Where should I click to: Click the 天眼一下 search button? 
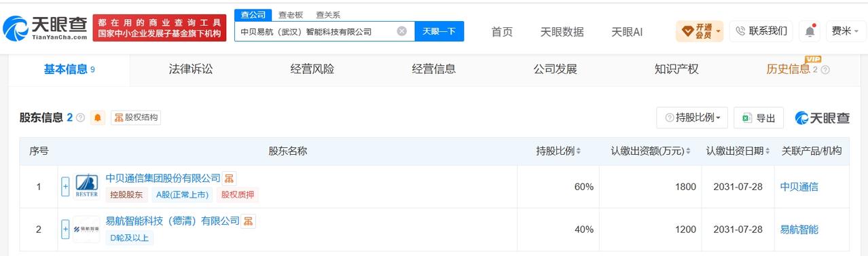pyautogui.click(x=439, y=31)
